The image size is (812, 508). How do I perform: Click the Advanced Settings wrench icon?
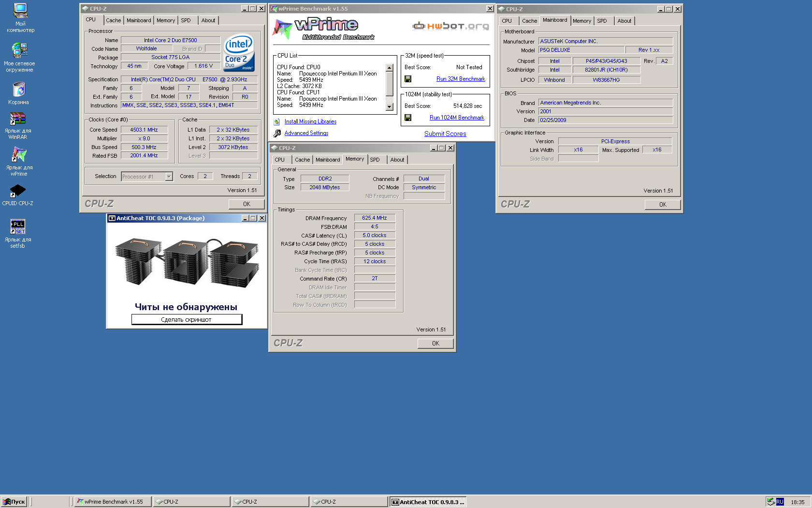(277, 134)
